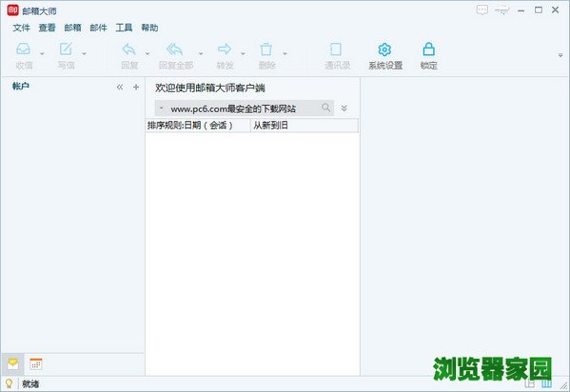Click the 收信 receive mail icon
The height and width of the screenshot is (392, 570).
click(x=23, y=49)
